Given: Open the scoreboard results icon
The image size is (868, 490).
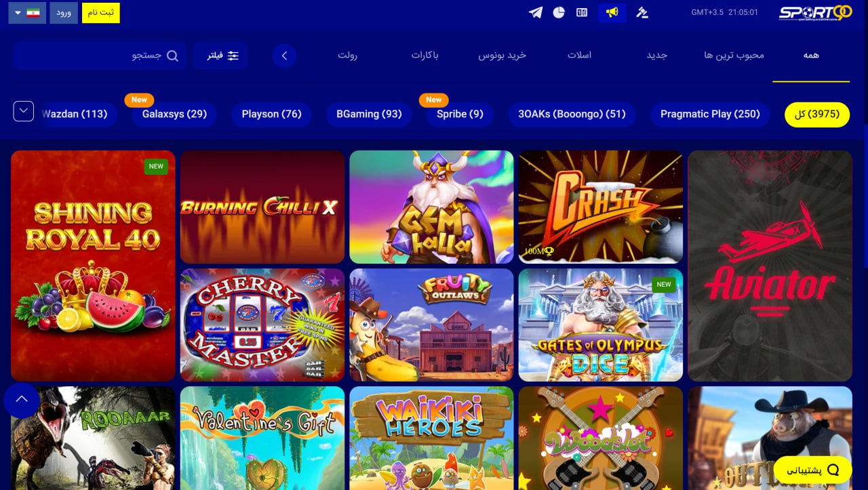Looking at the screenshot, I should 582,12.
